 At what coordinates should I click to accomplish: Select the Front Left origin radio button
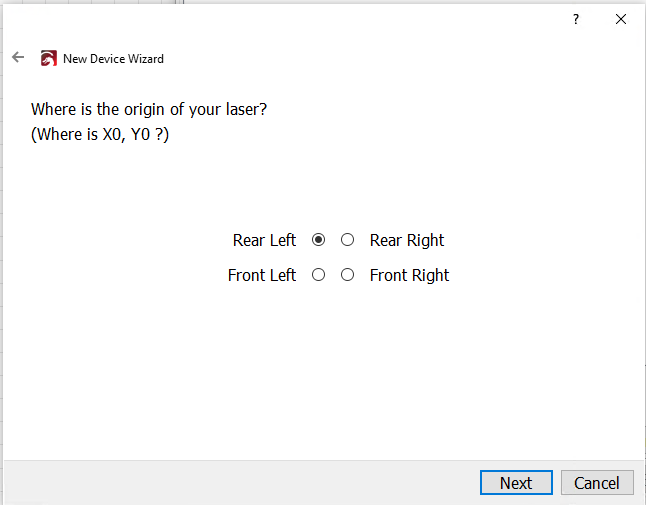(318, 275)
